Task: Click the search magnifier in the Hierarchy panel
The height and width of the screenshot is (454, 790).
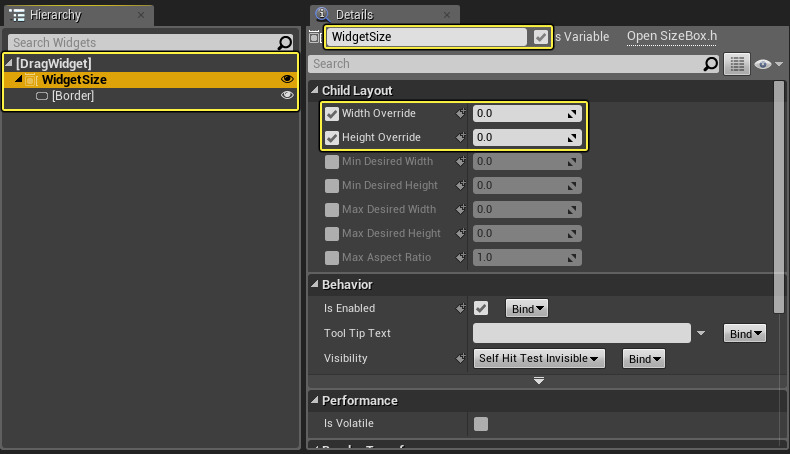Action: (x=285, y=43)
